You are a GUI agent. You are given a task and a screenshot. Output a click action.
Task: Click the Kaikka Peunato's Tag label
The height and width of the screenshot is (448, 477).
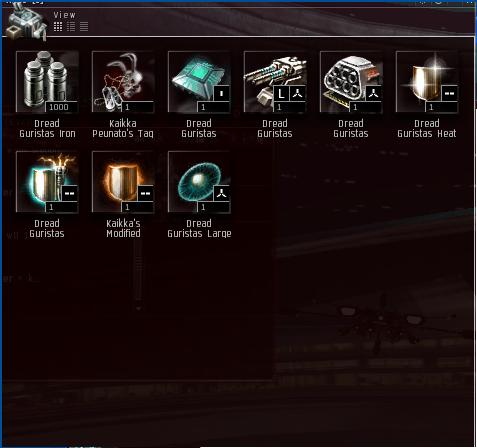point(123,129)
